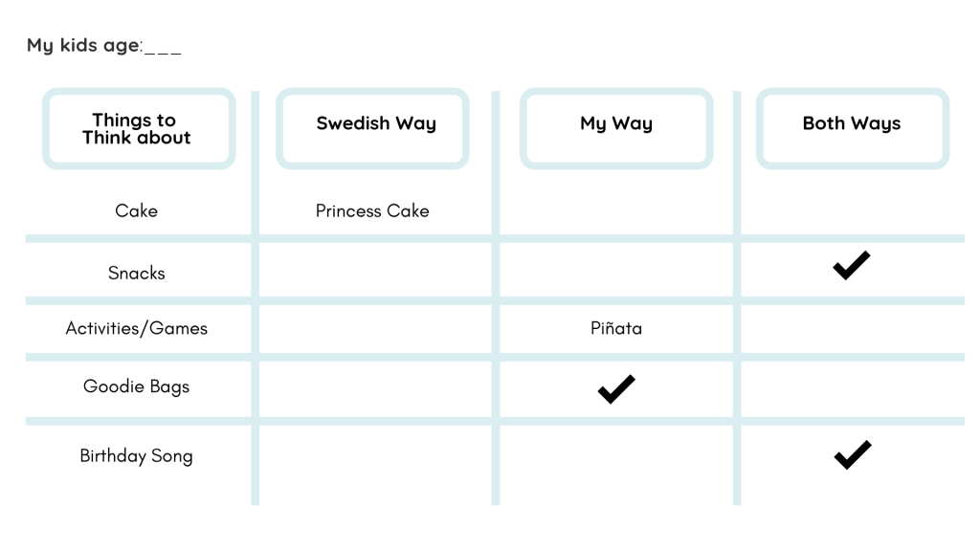Click empty Swedish Way cell for Snacks
Screen dimensions: 980x551
click(375, 270)
